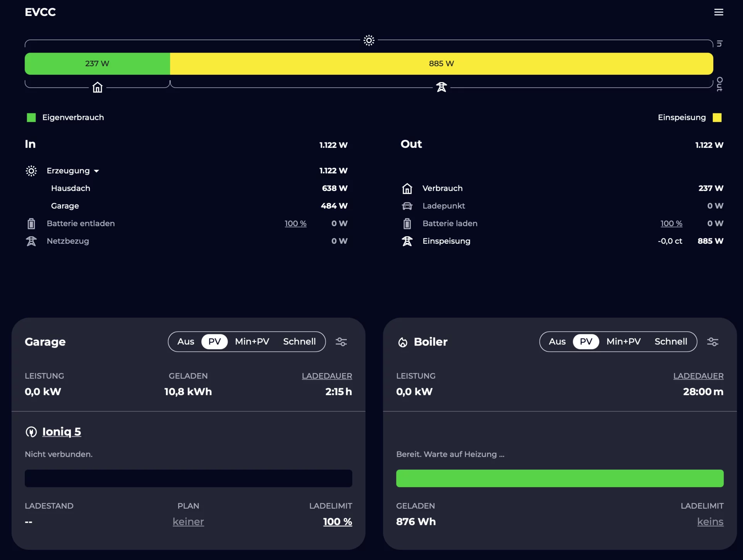743x560 pixels.
Task: Open the hamburger menu
Action: [x=718, y=12]
